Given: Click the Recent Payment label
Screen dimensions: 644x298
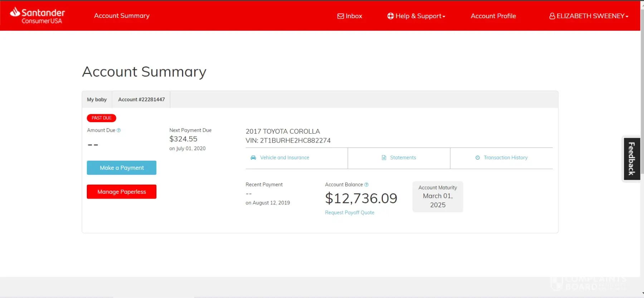Looking at the screenshot, I should [264, 185].
